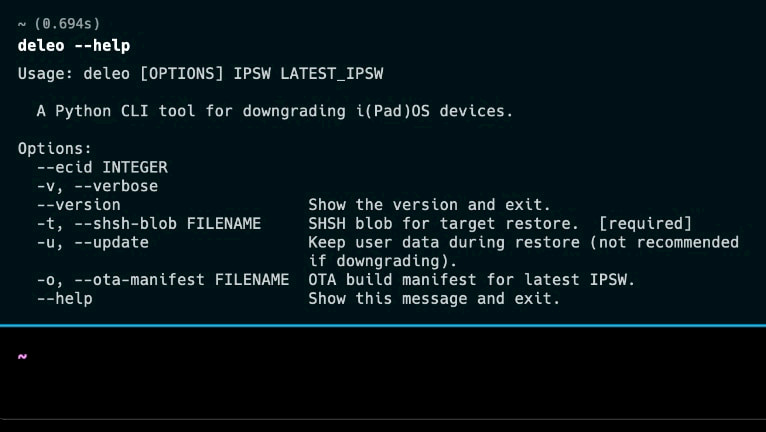
Task: Click 'Keep user data during restore' text
Action: tap(444, 242)
